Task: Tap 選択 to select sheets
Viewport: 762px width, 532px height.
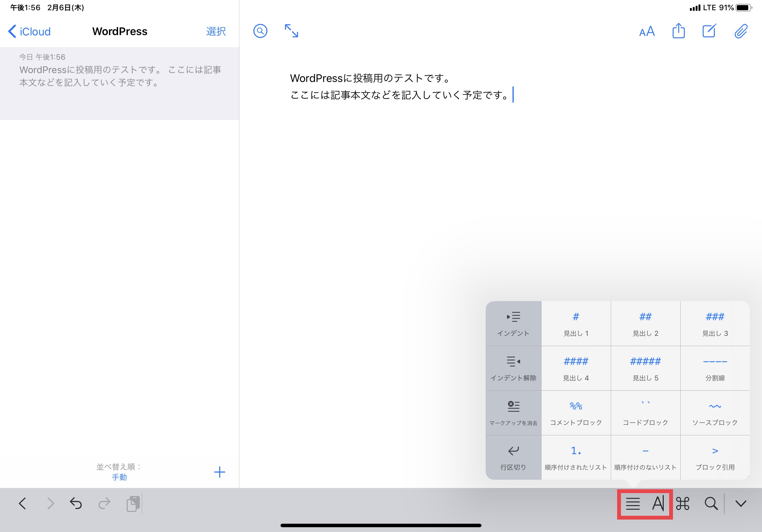Action: 216,32
